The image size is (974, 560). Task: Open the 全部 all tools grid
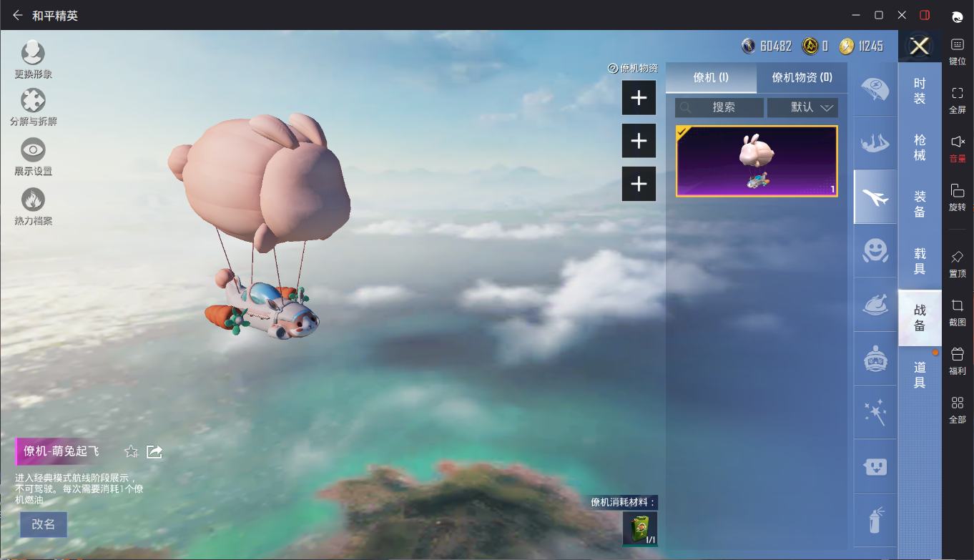[958, 410]
